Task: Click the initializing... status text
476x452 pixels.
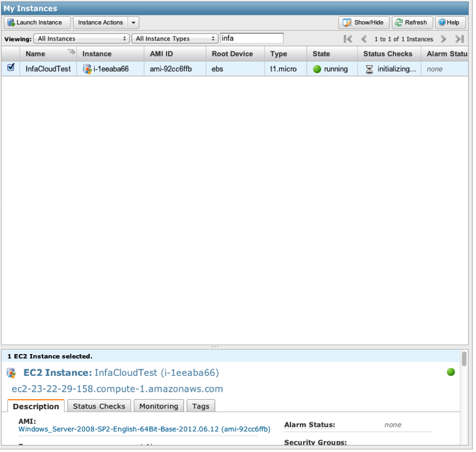Action: (397, 69)
